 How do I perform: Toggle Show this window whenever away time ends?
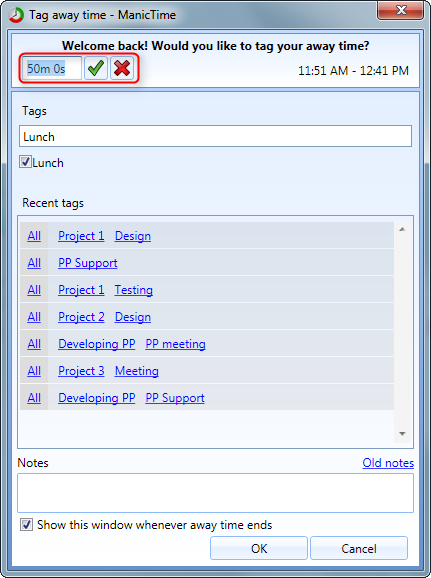(26, 524)
